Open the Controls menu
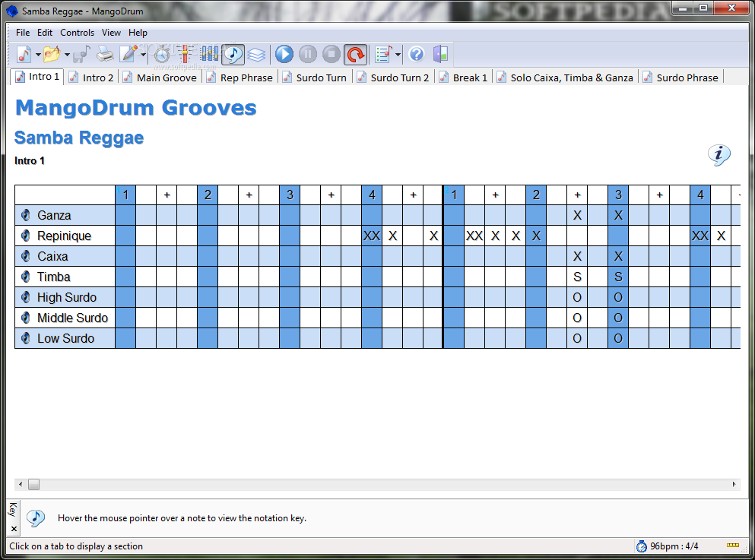 coord(77,33)
